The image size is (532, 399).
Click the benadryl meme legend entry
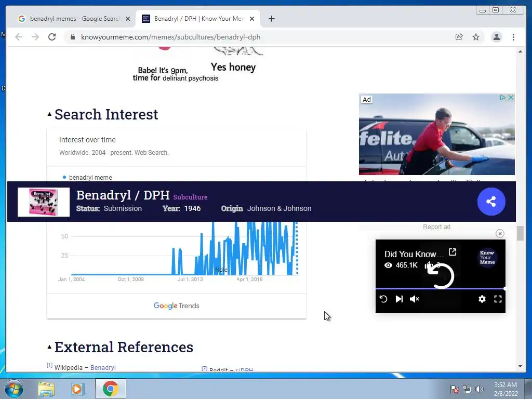[x=87, y=178]
